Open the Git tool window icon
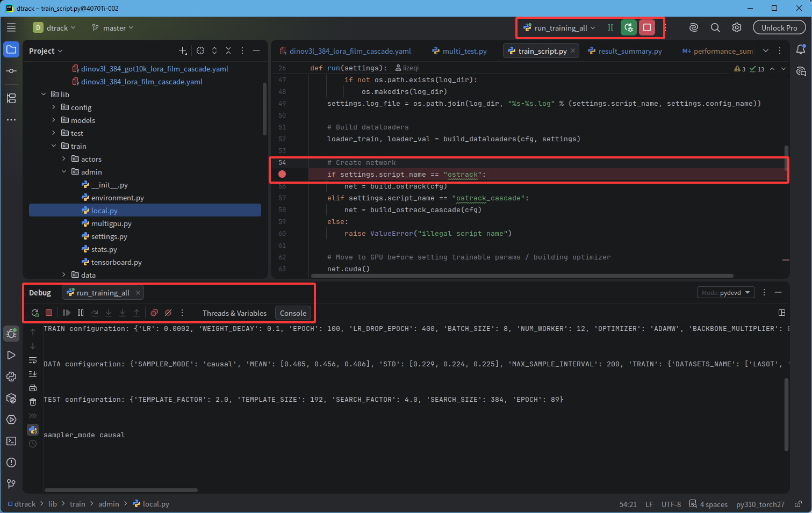This screenshot has height=513, width=812. (x=11, y=484)
